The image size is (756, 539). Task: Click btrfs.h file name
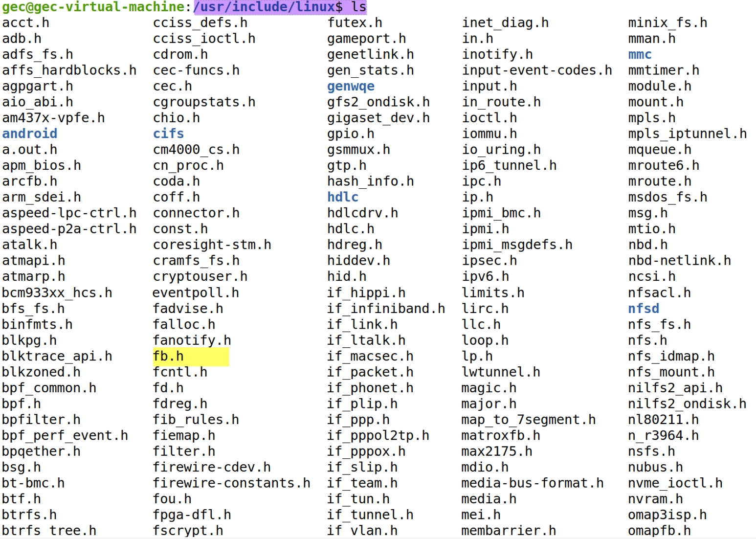point(30,515)
